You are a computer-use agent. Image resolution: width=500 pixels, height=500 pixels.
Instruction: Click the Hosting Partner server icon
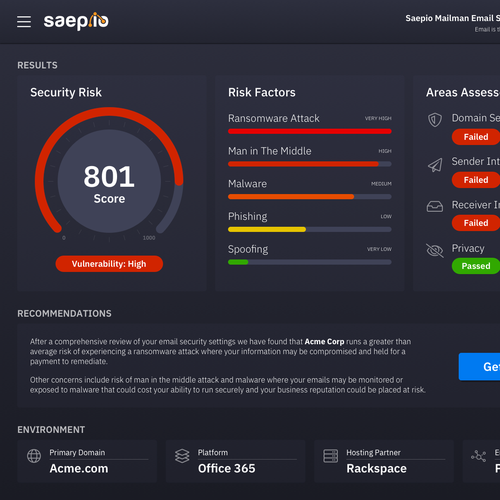331,456
